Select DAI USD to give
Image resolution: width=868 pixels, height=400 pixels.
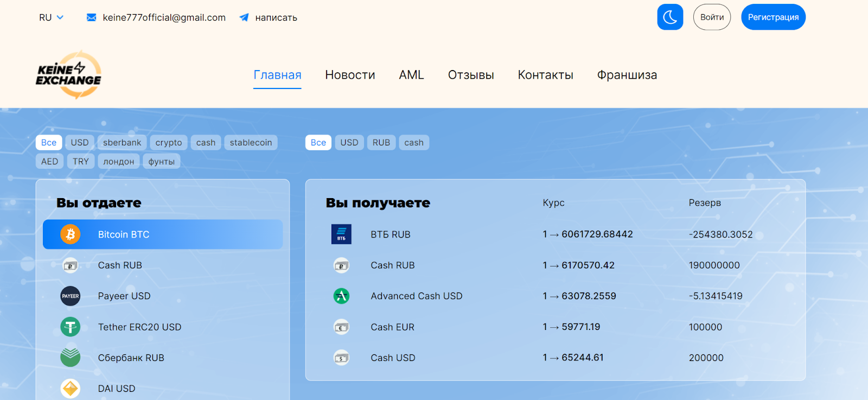pos(163,389)
